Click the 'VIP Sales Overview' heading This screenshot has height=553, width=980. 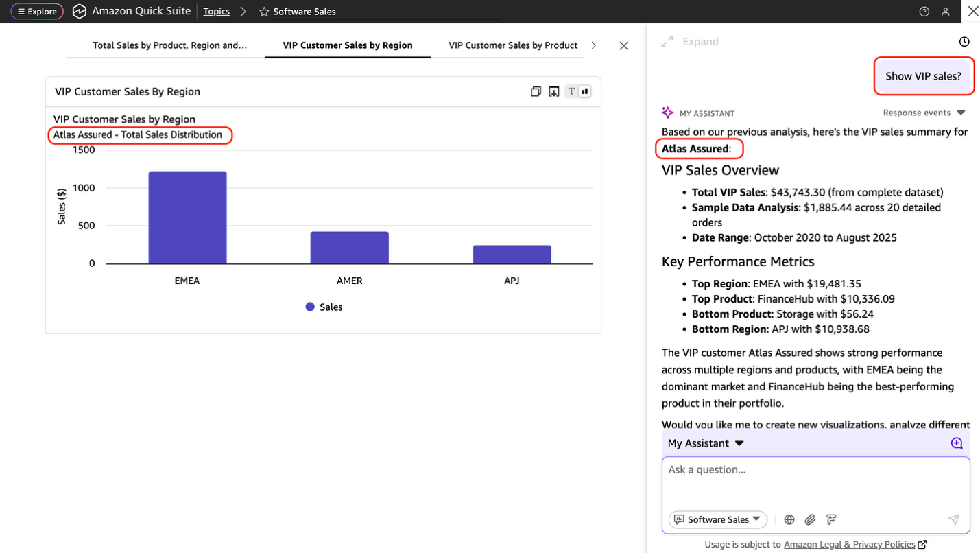tap(720, 170)
